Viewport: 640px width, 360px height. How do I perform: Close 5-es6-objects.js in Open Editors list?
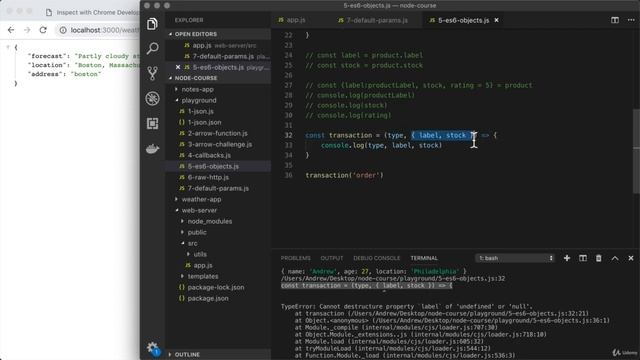point(178,67)
